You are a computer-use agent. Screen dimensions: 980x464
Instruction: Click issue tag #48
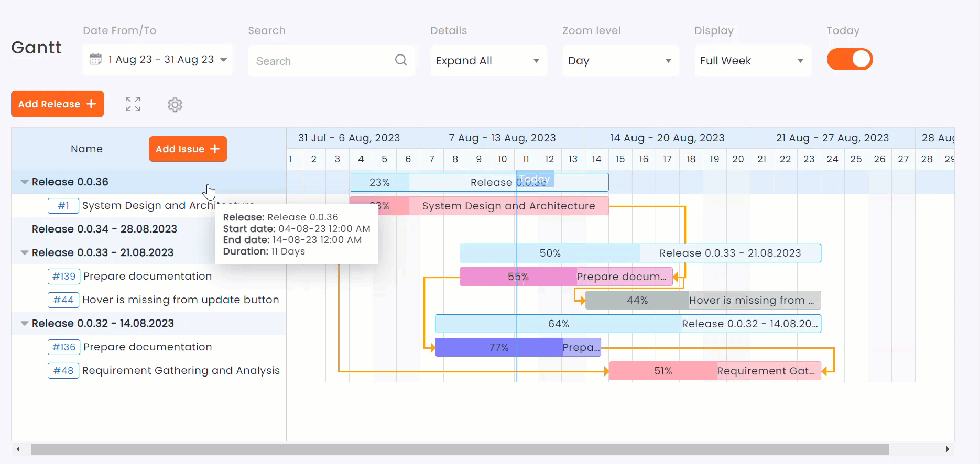(x=63, y=371)
